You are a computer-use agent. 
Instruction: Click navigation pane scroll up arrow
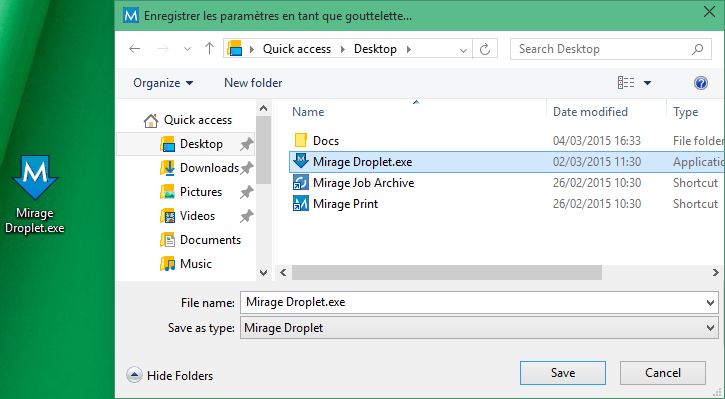(x=264, y=109)
